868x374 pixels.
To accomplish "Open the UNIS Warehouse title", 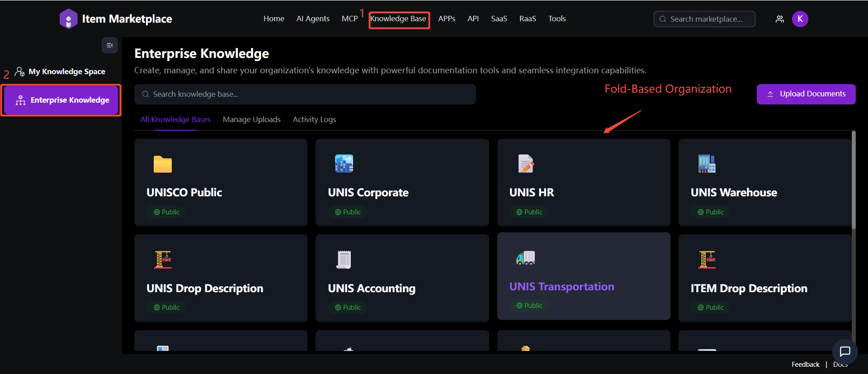I will tap(734, 193).
